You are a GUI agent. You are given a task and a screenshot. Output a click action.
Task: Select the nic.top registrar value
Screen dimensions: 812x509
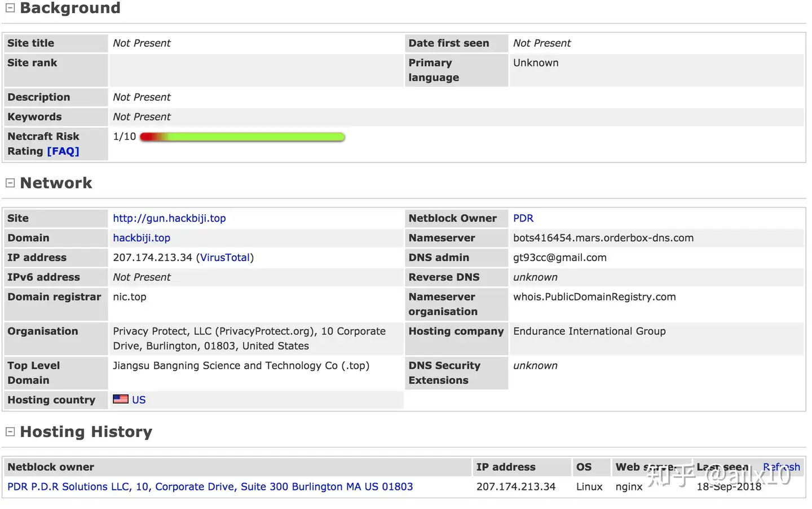click(x=130, y=297)
